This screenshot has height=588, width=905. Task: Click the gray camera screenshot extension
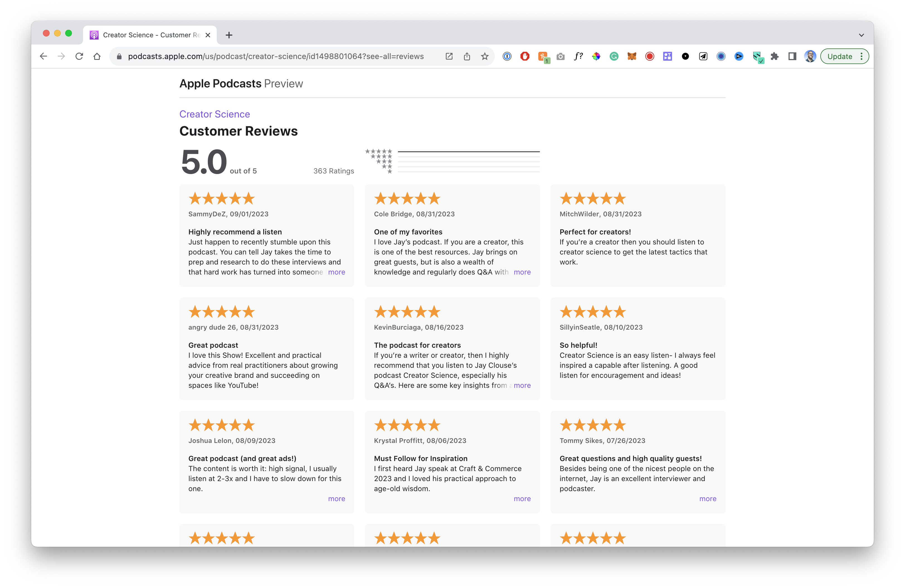(x=561, y=57)
